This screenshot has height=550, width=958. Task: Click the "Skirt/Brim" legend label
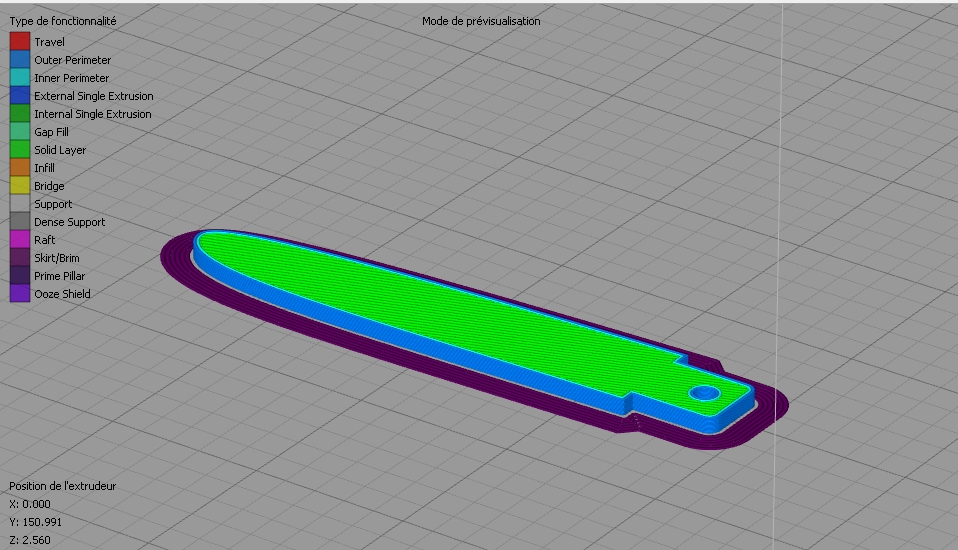click(x=57, y=258)
